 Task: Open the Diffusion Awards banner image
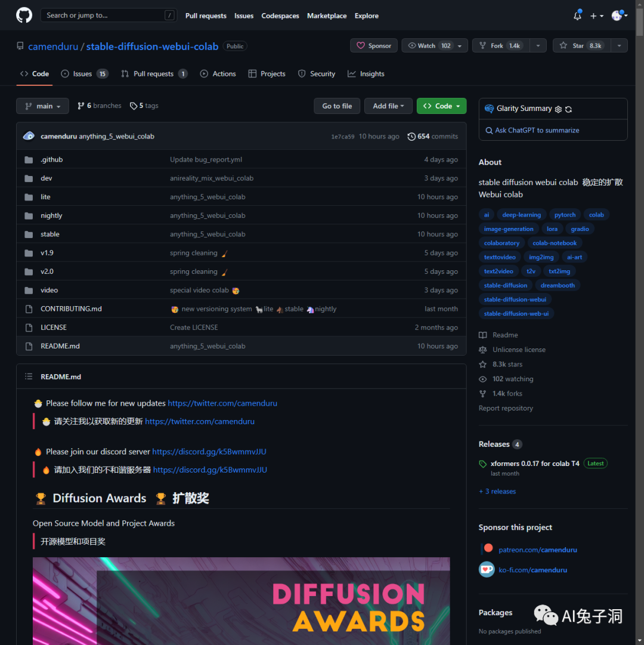[x=241, y=601]
